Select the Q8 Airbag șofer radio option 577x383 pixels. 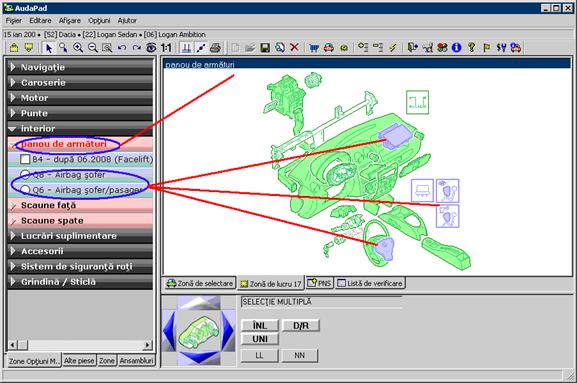pyautogui.click(x=25, y=174)
